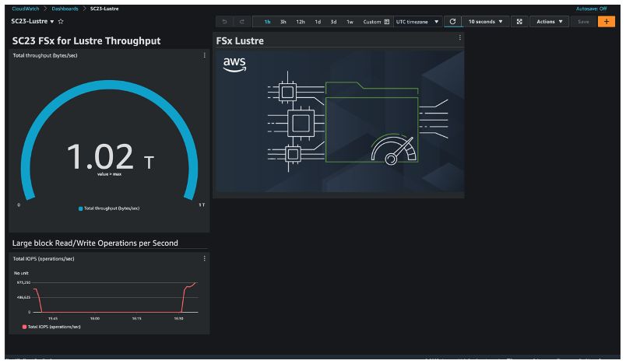Expand the SC23-Lustre dashboard switcher
This screenshot has height=364, width=626.
52,22
